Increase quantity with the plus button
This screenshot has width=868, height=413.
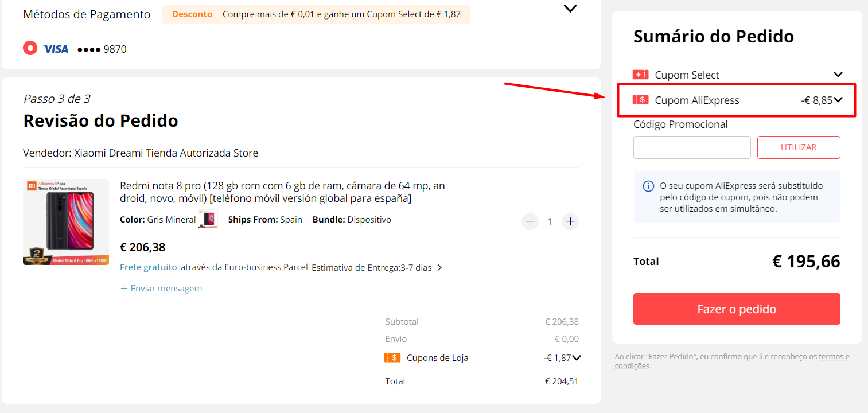pos(570,221)
